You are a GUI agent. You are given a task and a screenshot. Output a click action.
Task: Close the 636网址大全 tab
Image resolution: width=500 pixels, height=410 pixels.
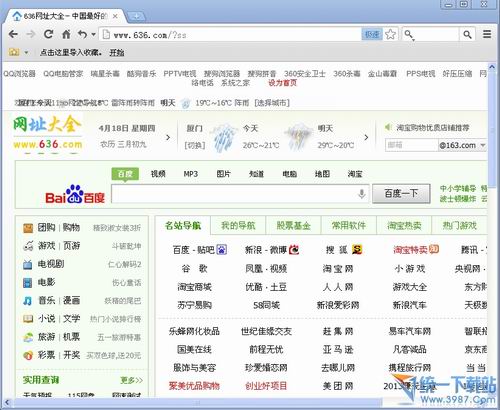pos(115,16)
